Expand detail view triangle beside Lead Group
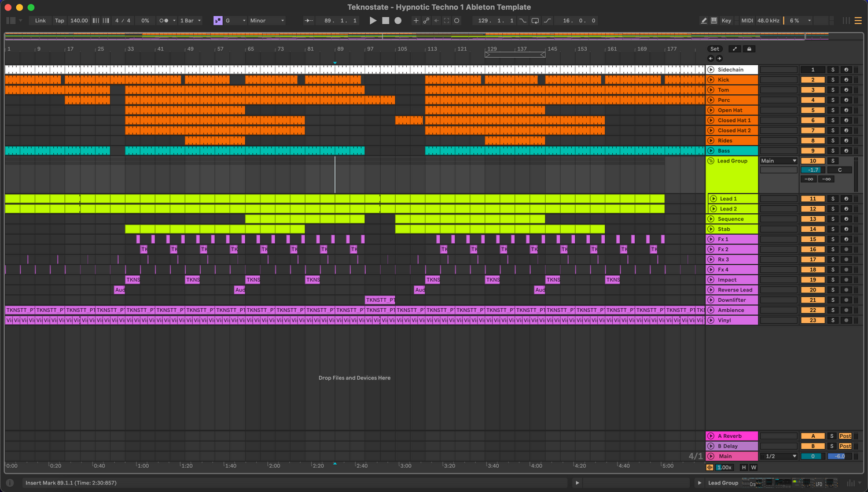Image resolution: width=868 pixels, height=492 pixels. pos(700,483)
